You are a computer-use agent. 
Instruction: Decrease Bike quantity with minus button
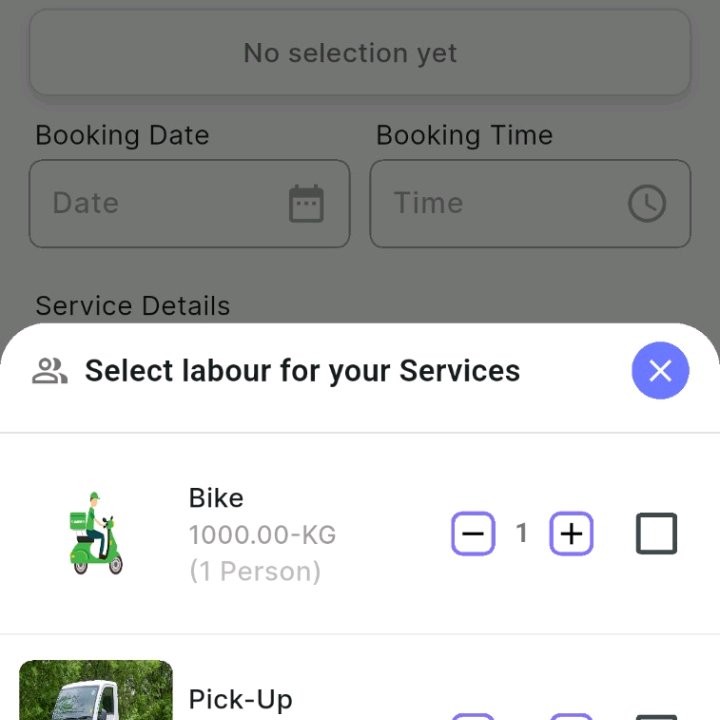(473, 534)
